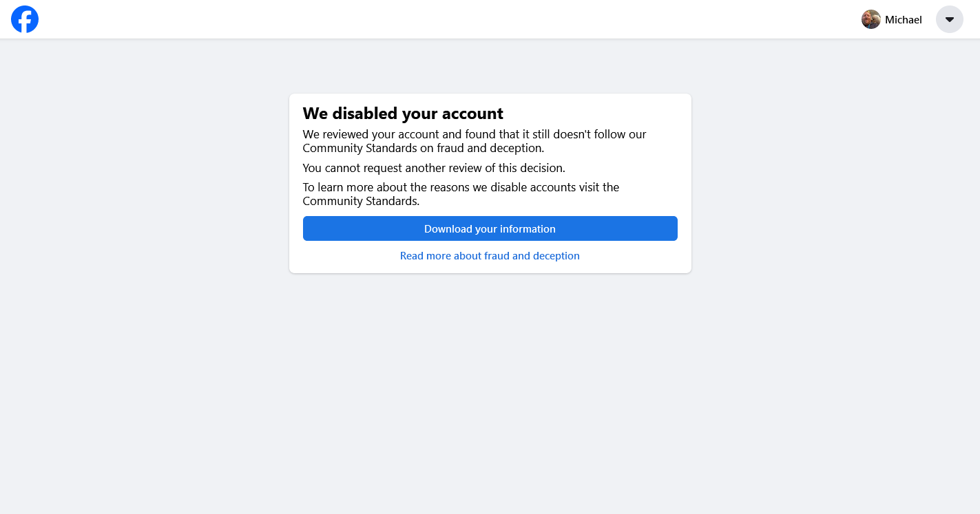This screenshot has width=980, height=514.
Task: Click the word "Michael" in the top bar
Action: [904, 20]
